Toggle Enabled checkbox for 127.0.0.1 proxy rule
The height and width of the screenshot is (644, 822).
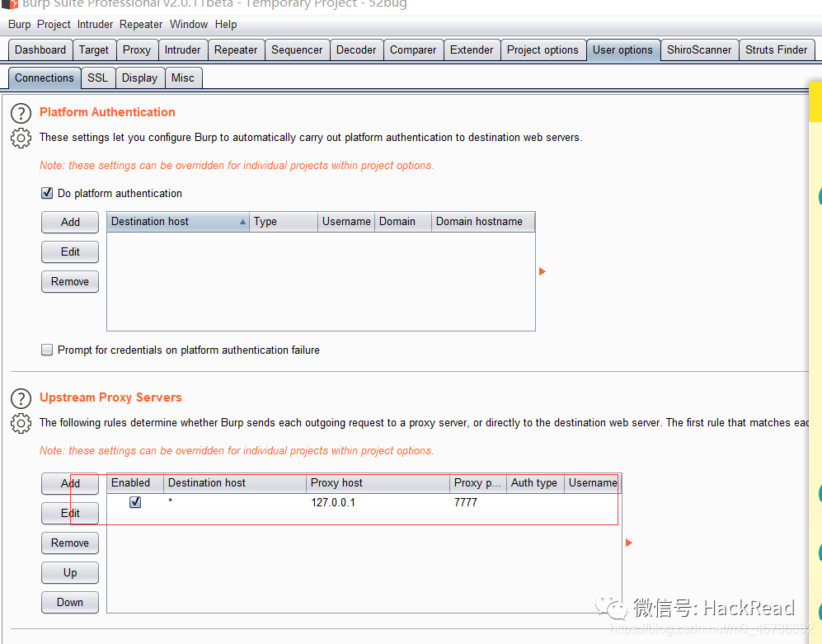[135, 502]
